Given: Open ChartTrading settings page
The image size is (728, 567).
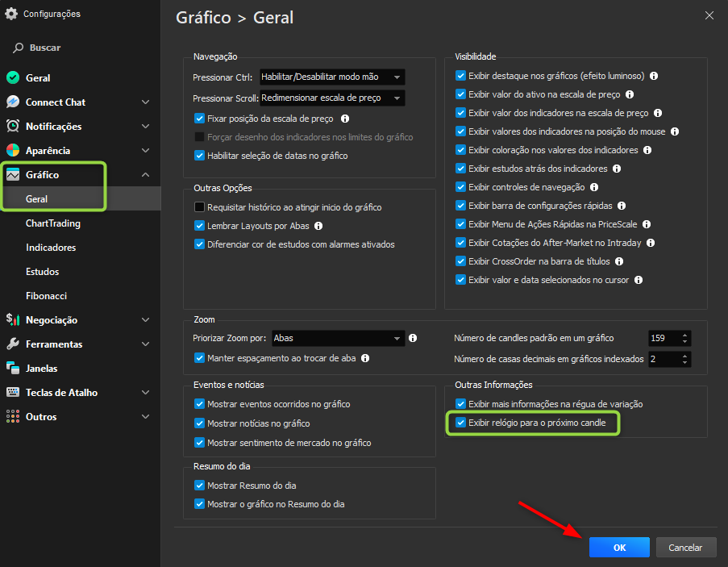Looking at the screenshot, I should [x=53, y=223].
